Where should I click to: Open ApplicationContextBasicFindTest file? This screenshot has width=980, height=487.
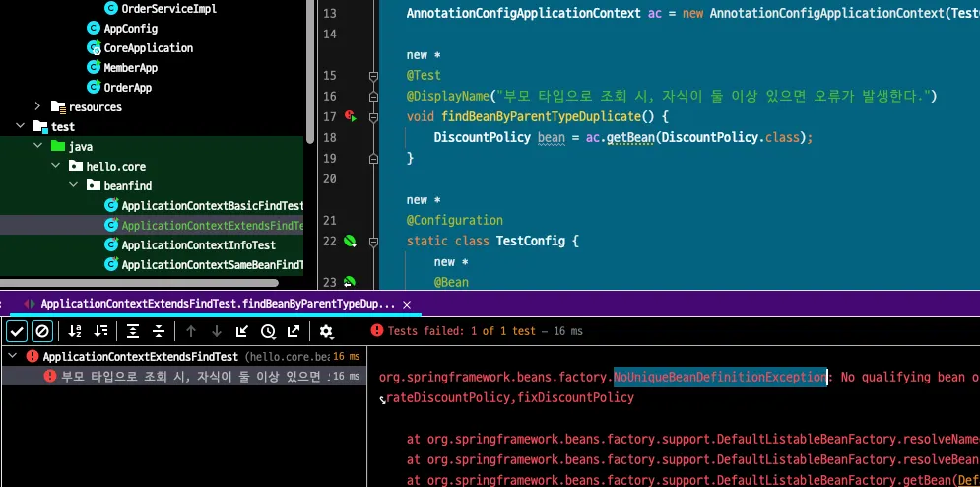point(212,205)
